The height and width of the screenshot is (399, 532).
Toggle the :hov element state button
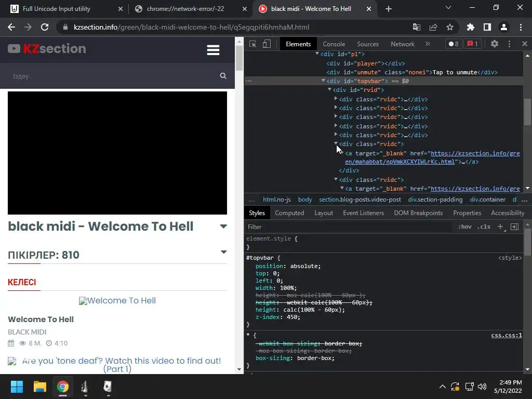[x=465, y=227]
